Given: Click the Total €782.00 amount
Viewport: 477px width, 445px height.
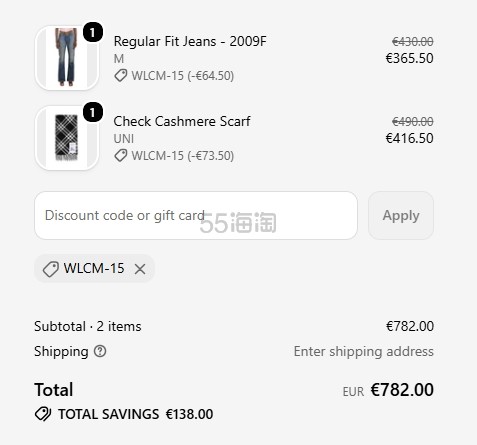Looking at the screenshot, I should tap(402, 390).
